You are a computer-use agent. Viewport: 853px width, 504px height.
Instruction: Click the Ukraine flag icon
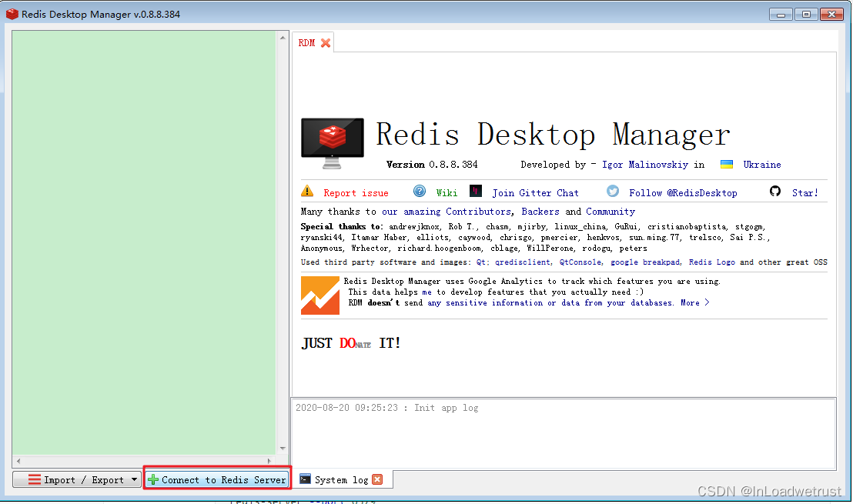tap(726, 164)
